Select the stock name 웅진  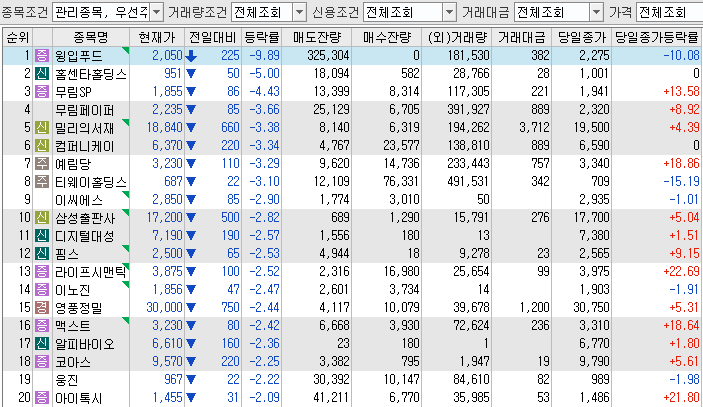tap(67, 380)
